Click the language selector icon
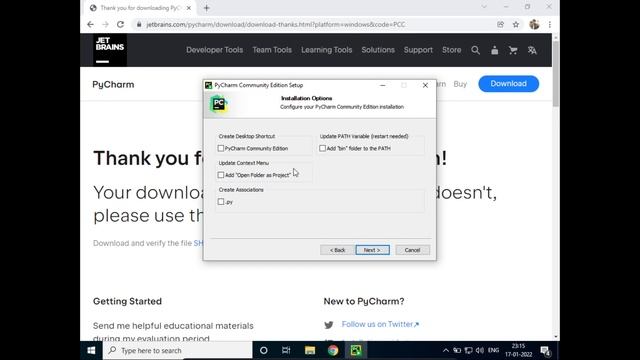The image size is (640, 360). (x=532, y=50)
